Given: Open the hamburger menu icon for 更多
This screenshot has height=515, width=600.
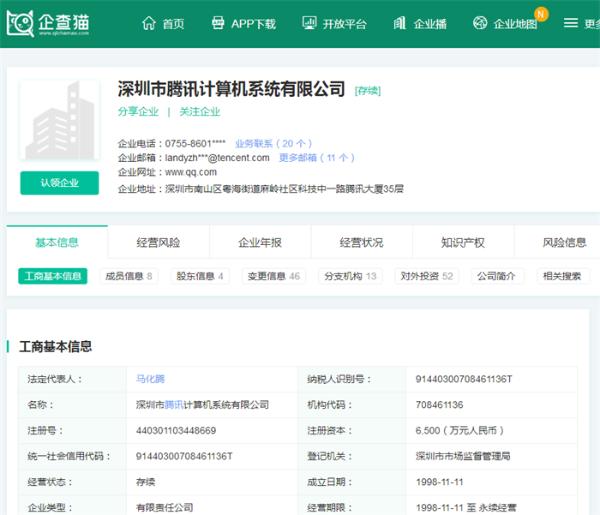Looking at the screenshot, I should 571,23.
